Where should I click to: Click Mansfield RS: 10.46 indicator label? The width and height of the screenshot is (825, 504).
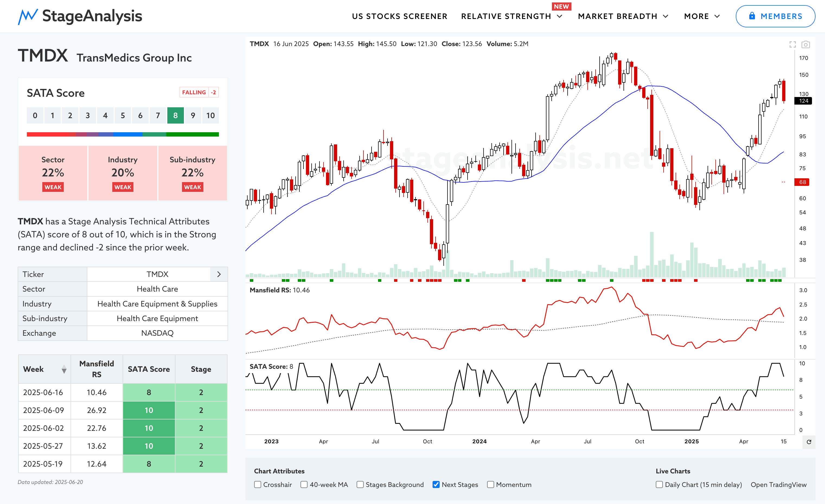tap(280, 290)
